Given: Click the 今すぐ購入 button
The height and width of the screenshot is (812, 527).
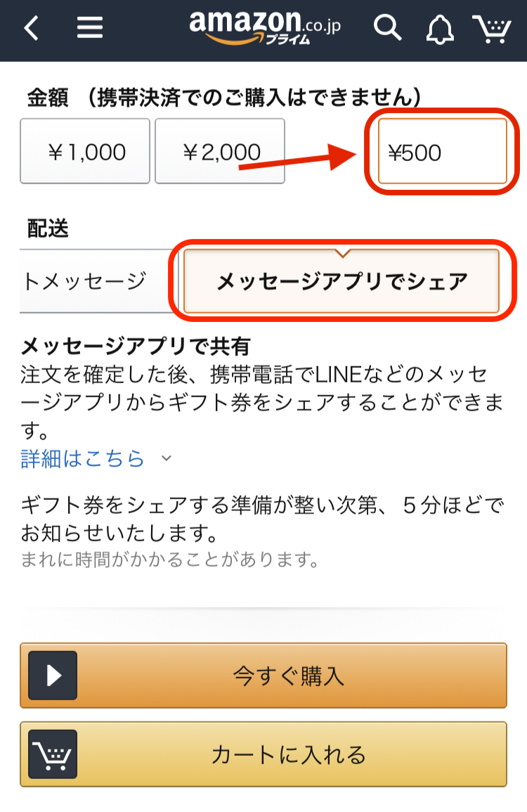Looking at the screenshot, I should click(263, 676).
